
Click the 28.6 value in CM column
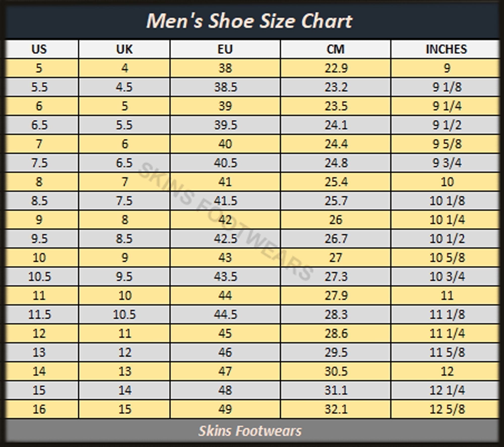pos(336,333)
